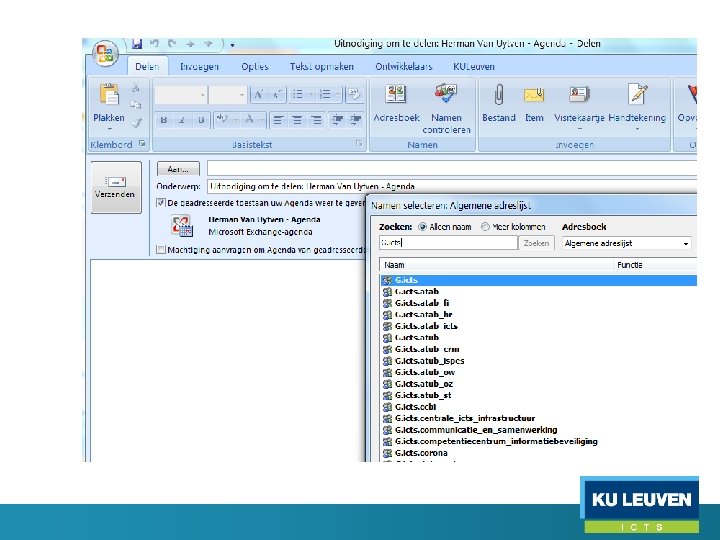Viewport: 720px width, 540px height.
Task: Decrease the indent
Action: (x=338, y=120)
